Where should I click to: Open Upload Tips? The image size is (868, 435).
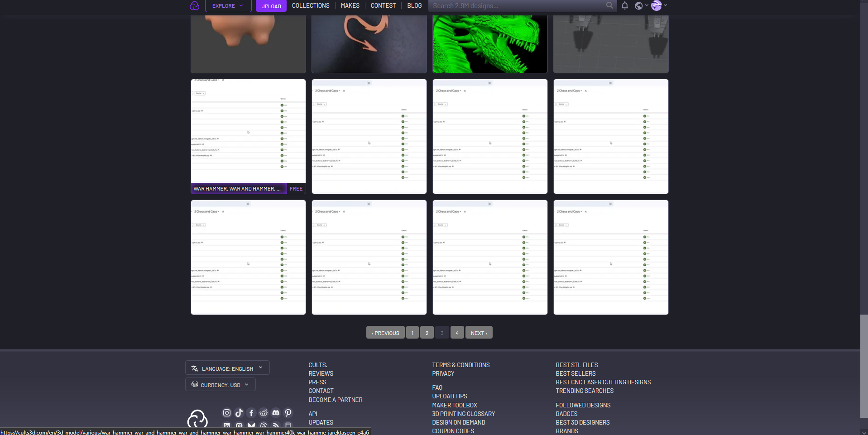click(450, 396)
